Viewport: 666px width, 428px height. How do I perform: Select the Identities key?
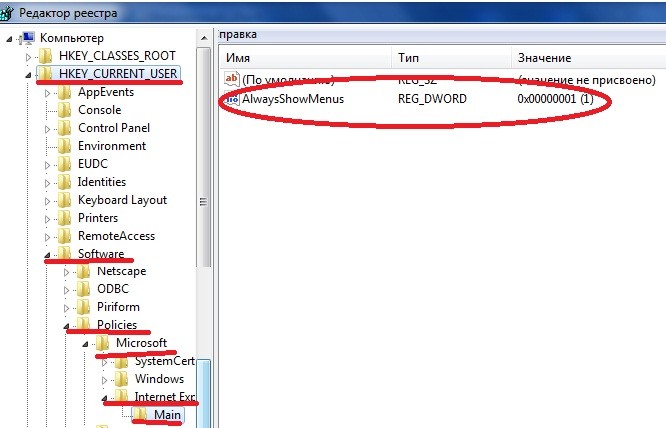pos(102,182)
